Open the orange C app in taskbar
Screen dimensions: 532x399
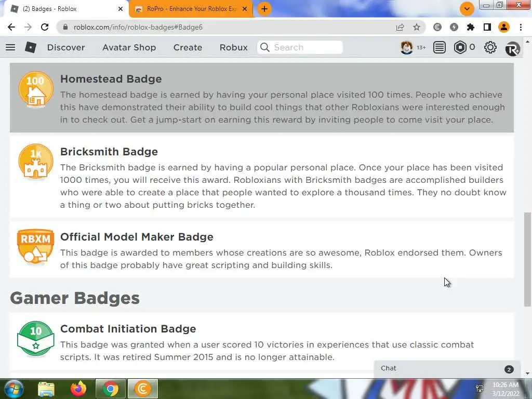143,389
